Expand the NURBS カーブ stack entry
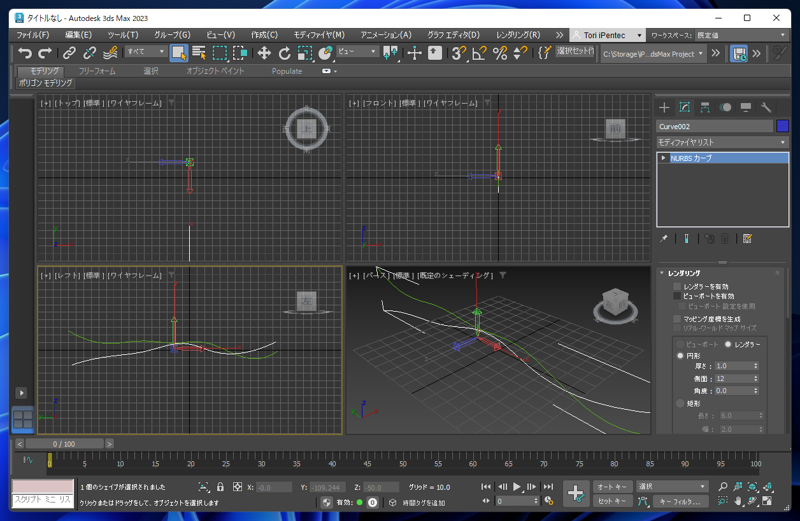The image size is (800, 521). point(663,158)
